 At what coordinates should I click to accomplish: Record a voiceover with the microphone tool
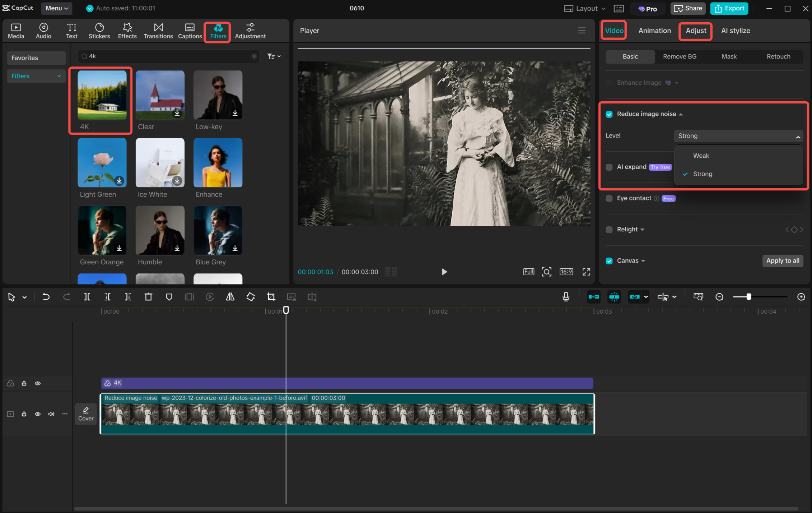click(x=566, y=297)
